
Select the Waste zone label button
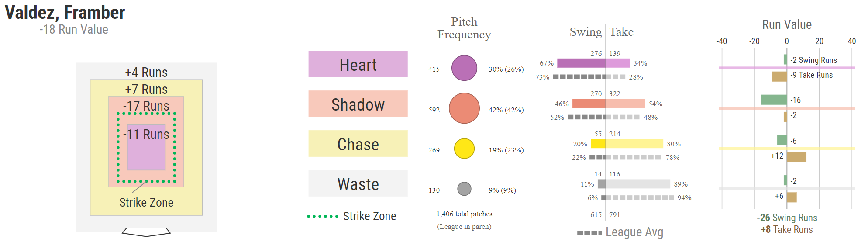coord(358,183)
